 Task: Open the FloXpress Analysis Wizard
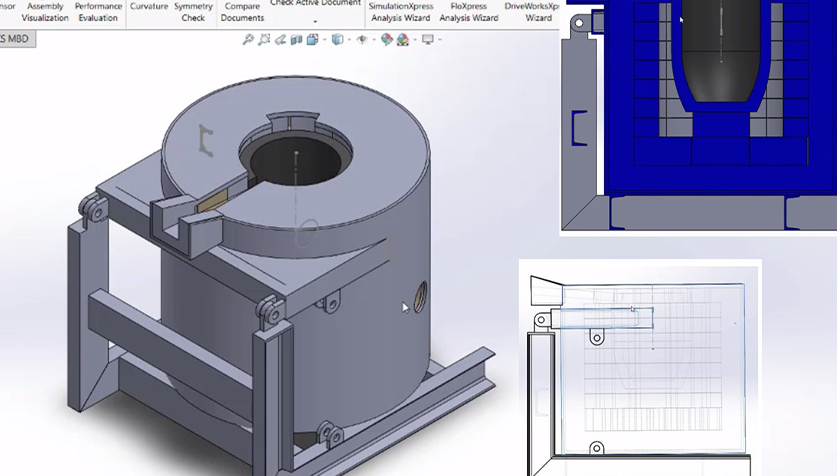pyautogui.click(x=469, y=12)
